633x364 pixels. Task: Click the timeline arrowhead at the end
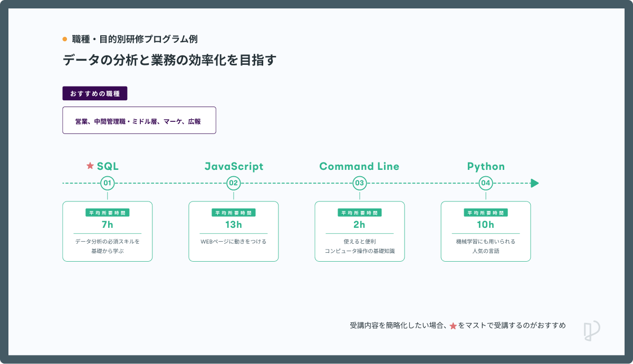click(x=534, y=183)
